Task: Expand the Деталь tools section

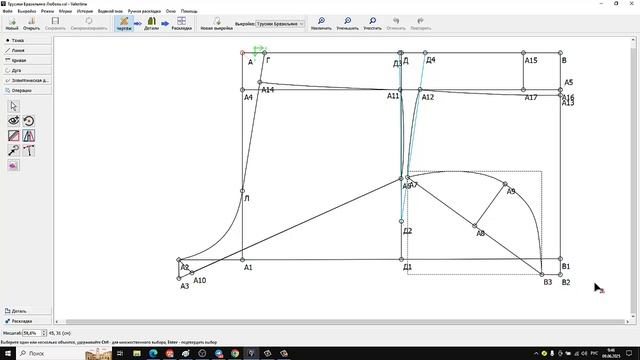Action: point(27,311)
